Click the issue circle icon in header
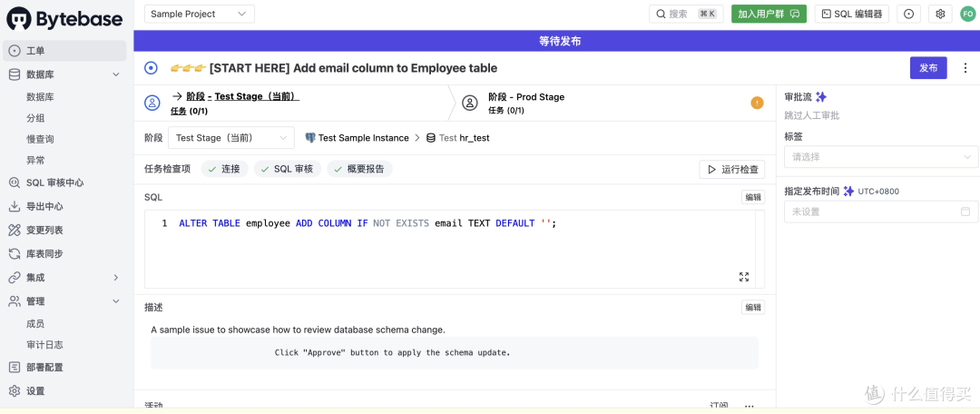 click(x=908, y=14)
